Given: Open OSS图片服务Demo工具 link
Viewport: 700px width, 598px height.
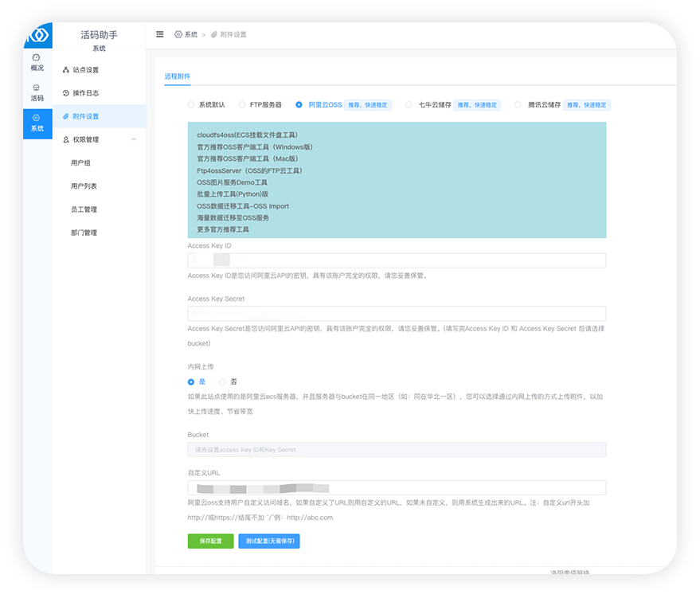Looking at the screenshot, I should (x=233, y=182).
